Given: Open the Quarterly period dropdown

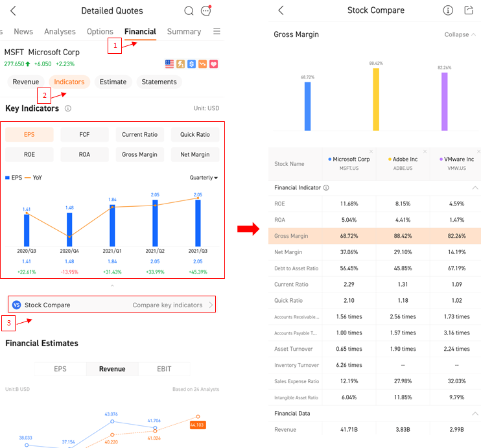Looking at the screenshot, I should click(204, 178).
